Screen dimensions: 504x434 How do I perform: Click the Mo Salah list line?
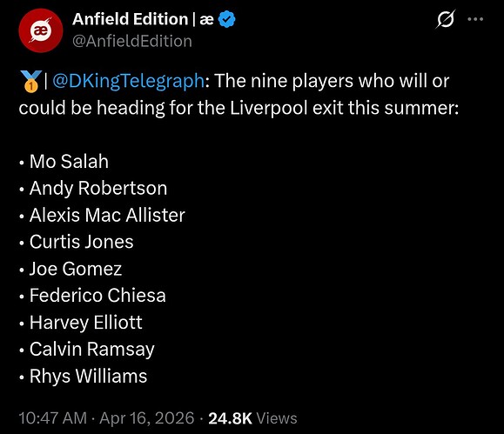[x=64, y=161]
